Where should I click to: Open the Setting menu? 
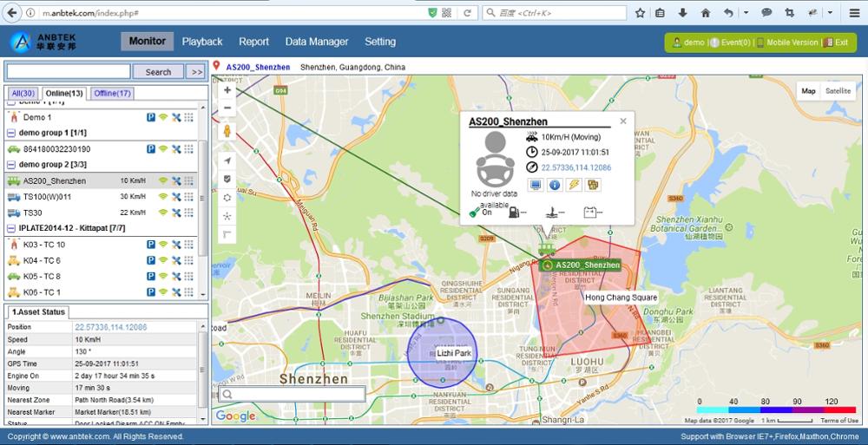pos(380,42)
